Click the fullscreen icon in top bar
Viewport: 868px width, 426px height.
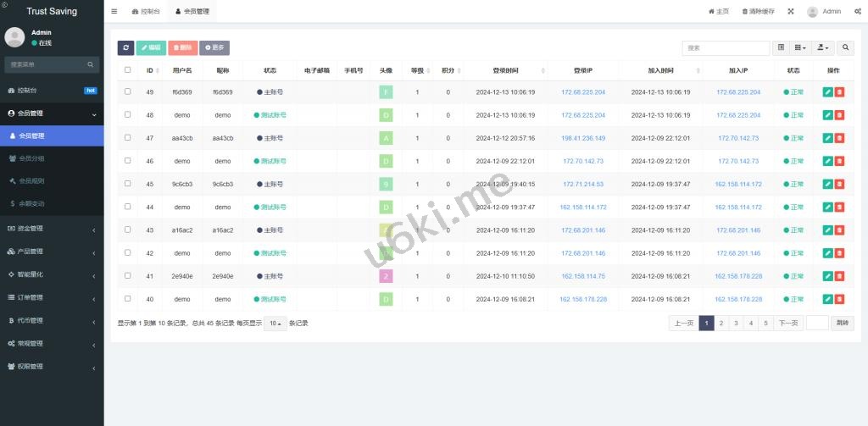(x=791, y=12)
